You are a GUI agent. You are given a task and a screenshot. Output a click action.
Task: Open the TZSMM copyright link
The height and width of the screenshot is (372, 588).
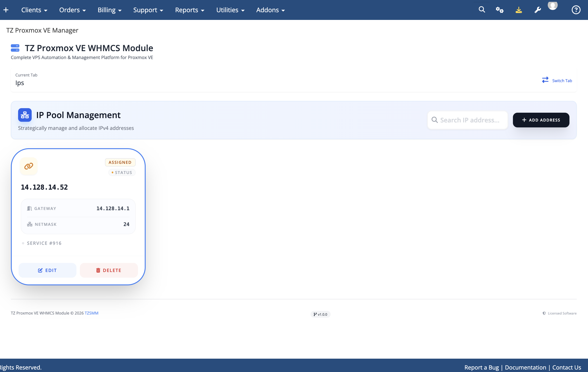pyautogui.click(x=91, y=313)
